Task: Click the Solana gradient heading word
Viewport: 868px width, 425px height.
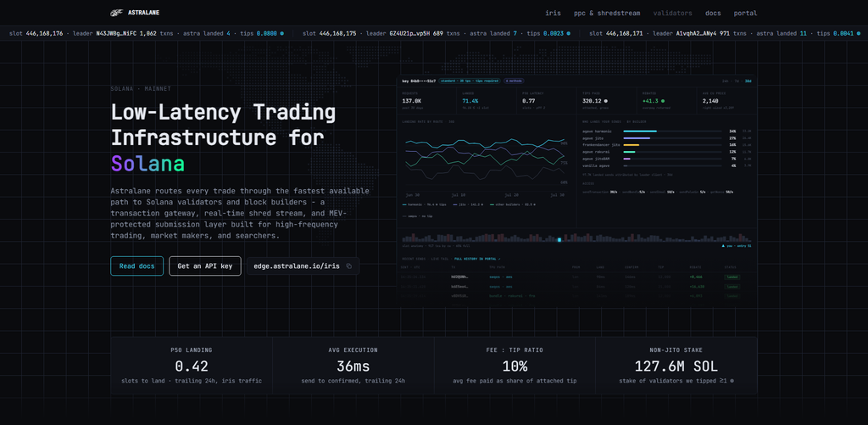Action: [x=147, y=164]
